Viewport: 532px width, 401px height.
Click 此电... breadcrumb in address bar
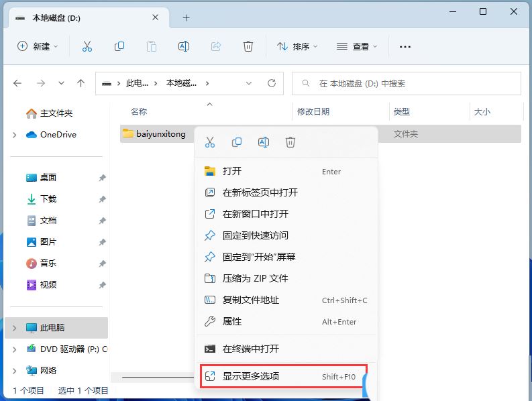[137, 83]
